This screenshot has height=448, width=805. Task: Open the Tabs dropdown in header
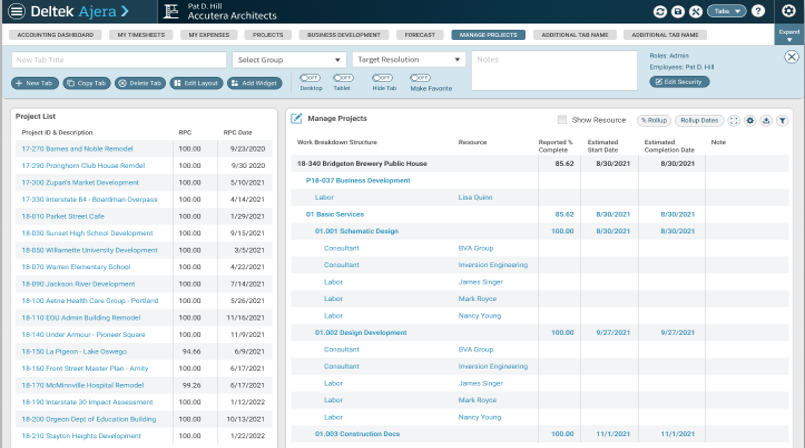click(x=726, y=11)
